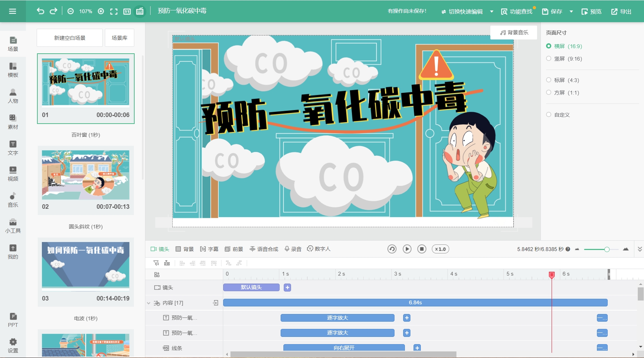Change the 百叶窗 (1秒) transition
Screen dimensions: 644x358
(85, 135)
